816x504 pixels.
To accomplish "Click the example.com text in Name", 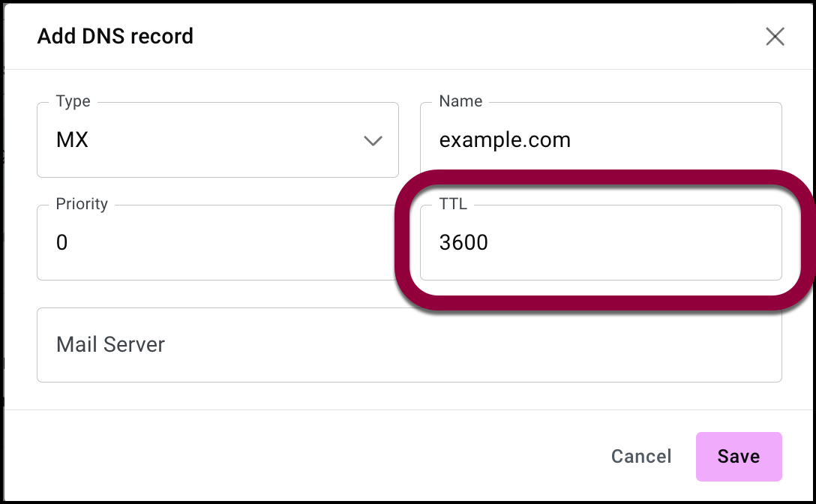I will pos(505,140).
